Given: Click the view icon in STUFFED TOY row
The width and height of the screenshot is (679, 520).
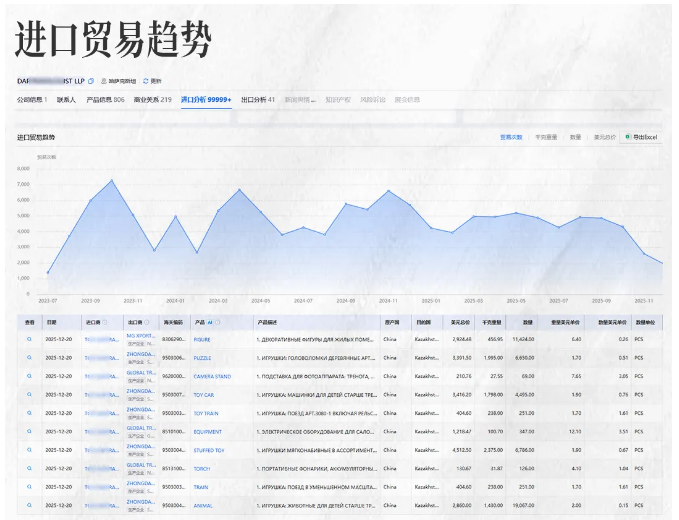Looking at the screenshot, I should (29, 450).
